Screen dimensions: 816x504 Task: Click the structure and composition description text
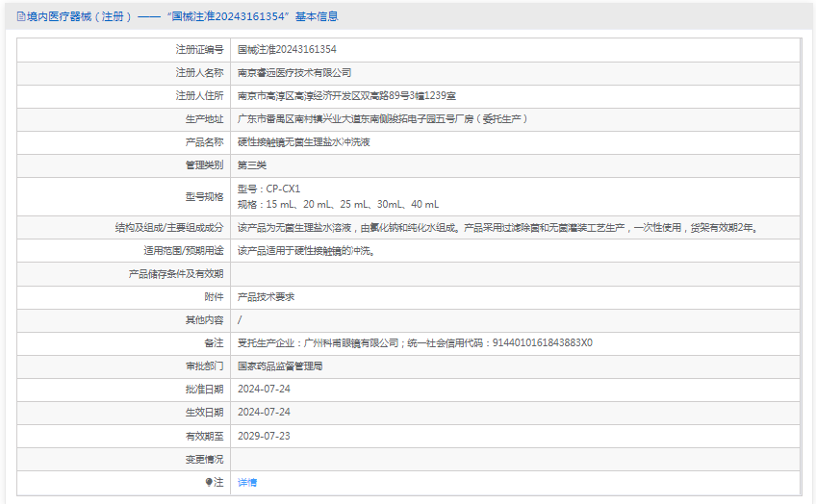pos(497,228)
